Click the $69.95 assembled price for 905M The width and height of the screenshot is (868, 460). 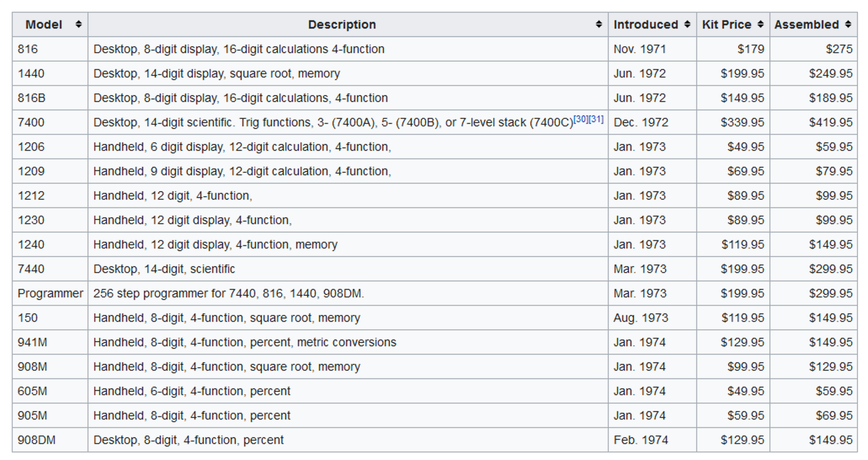[834, 415]
